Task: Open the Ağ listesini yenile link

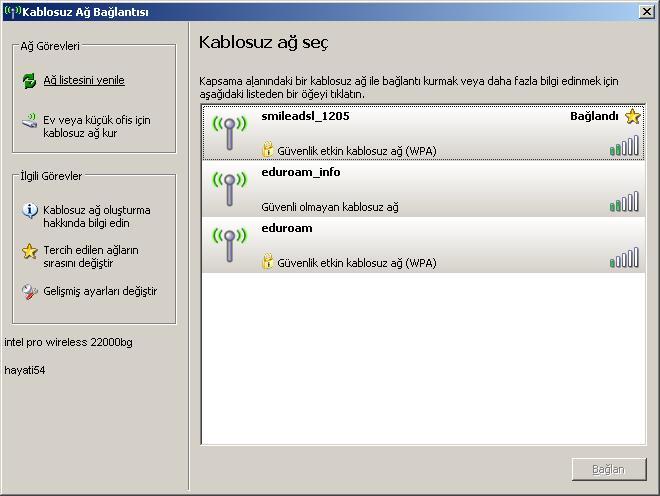Action: click(84, 80)
